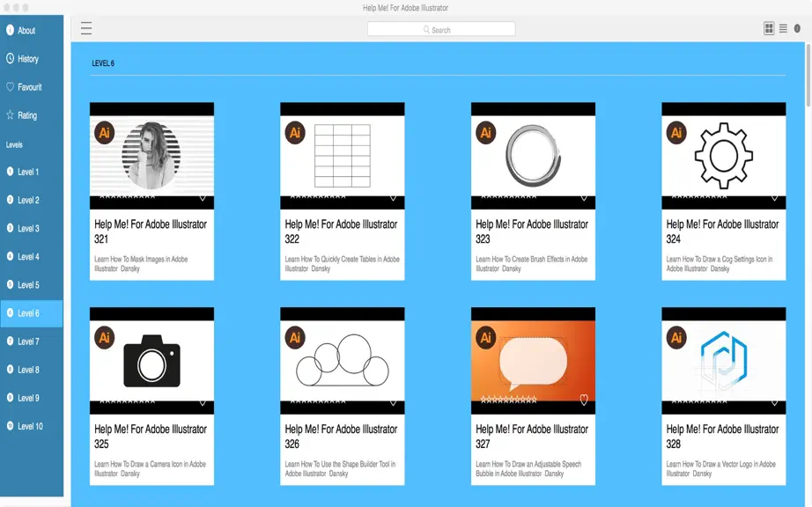Click the info icon in toolbar
This screenshot has width=812, height=507.
point(797,28)
